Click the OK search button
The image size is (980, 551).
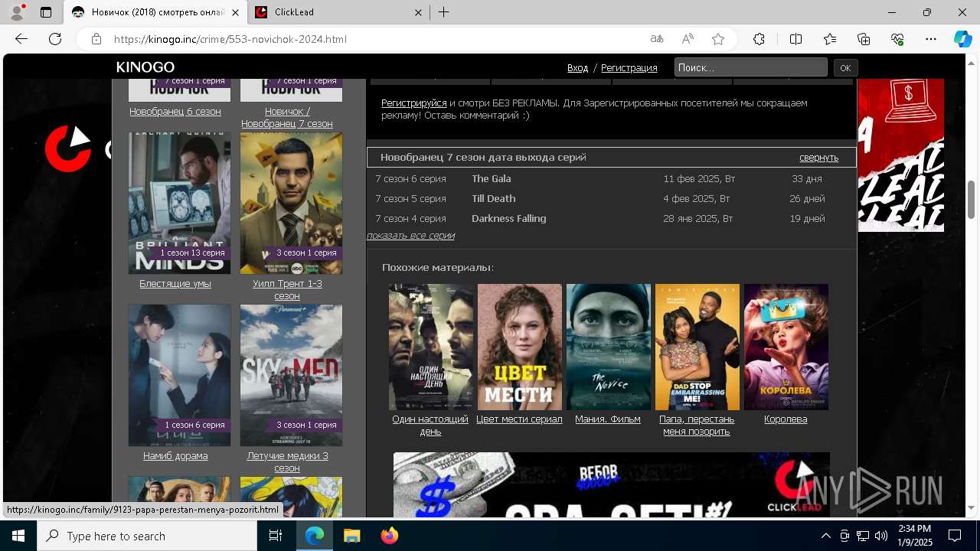(845, 68)
